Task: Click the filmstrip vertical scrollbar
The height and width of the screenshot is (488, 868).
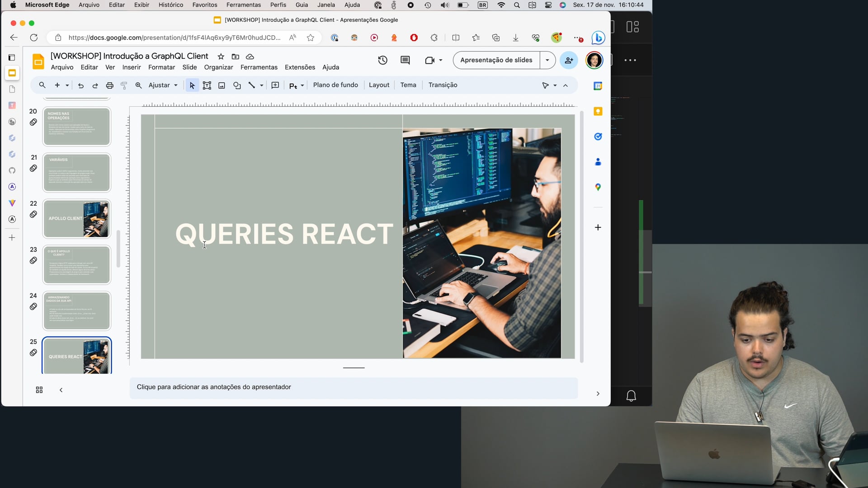Action: (x=118, y=249)
